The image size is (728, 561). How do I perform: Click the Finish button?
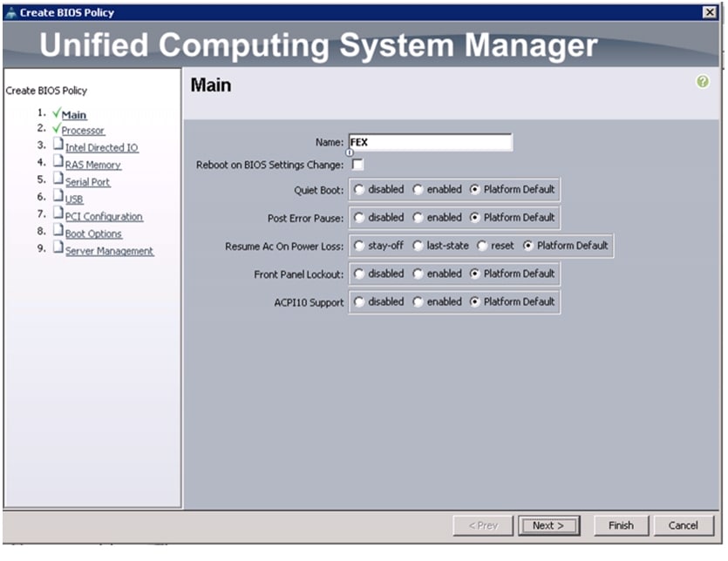pos(621,525)
